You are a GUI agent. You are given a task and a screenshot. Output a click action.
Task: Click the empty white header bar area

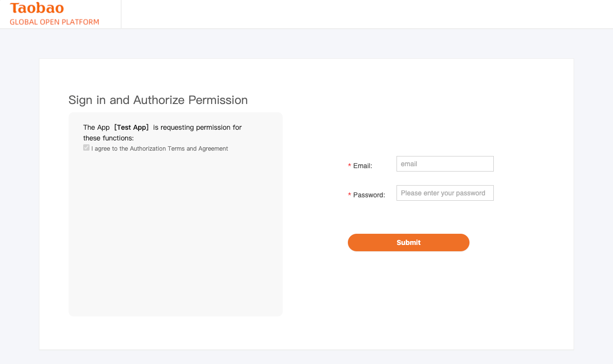365,14
